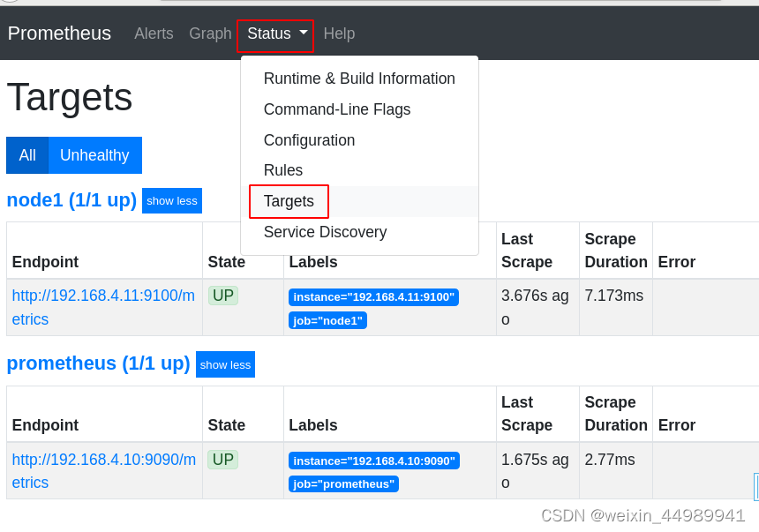Select the All filter button
The height and width of the screenshot is (532, 759).
(x=27, y=155)
